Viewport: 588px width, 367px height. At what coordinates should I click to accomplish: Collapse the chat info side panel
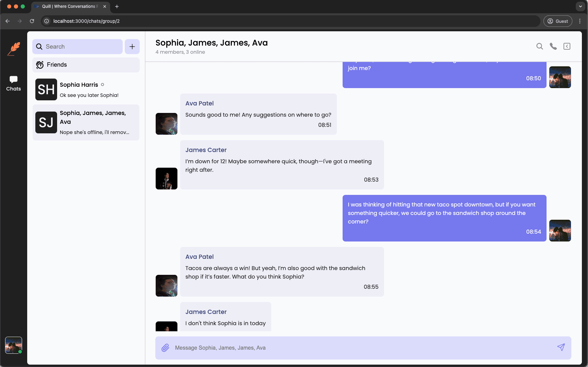[567, 46]
